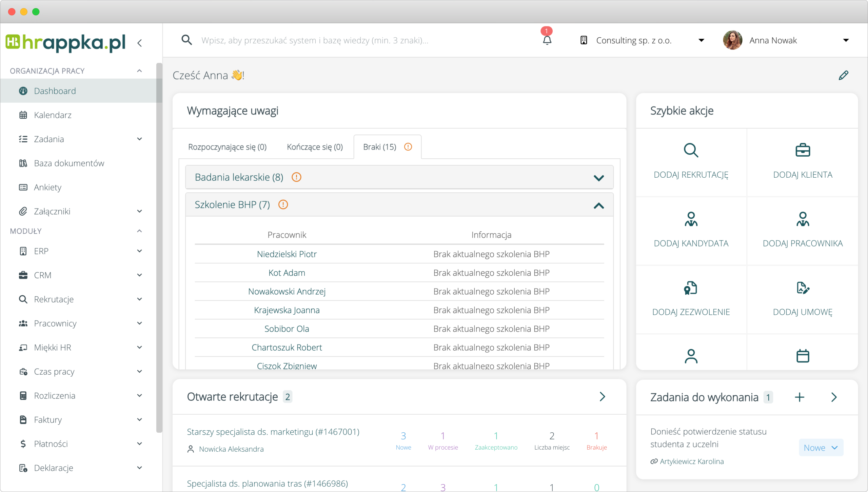Click the Płatności dollar icon
Viewport: 868px width, 492px height.
point(23,444)
